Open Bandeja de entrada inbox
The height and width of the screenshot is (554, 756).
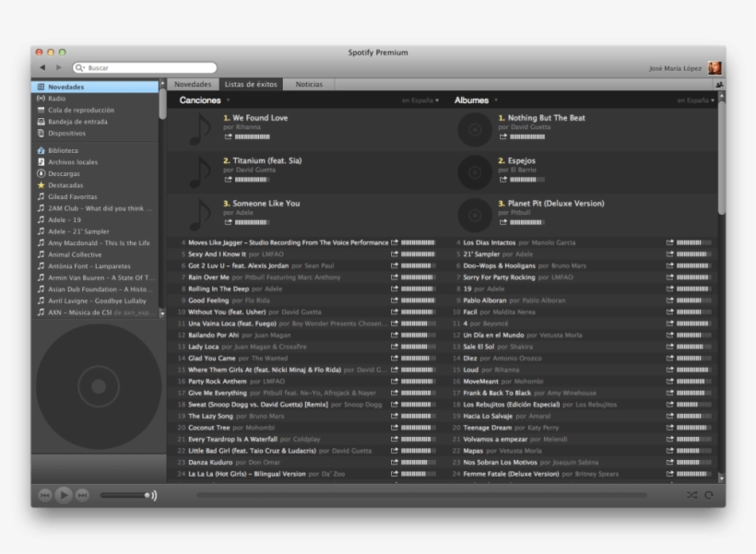[x=77, y=122]
